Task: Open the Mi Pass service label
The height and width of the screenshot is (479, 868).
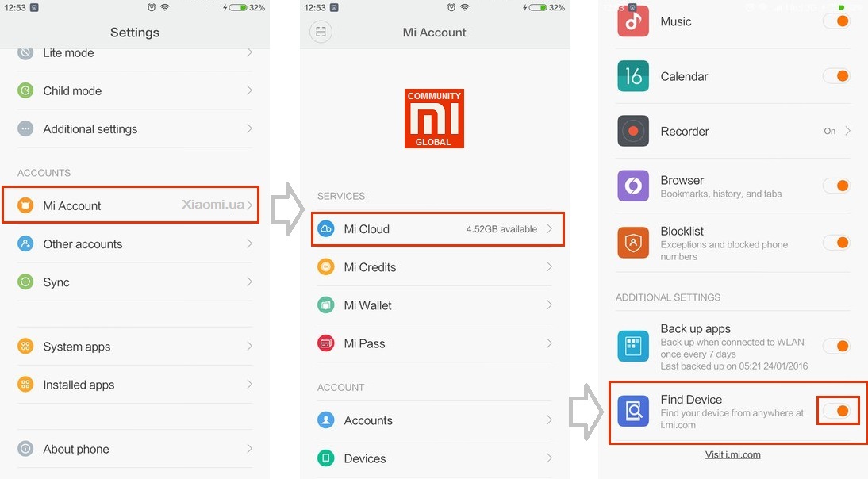Action: [x=364, y=343]
